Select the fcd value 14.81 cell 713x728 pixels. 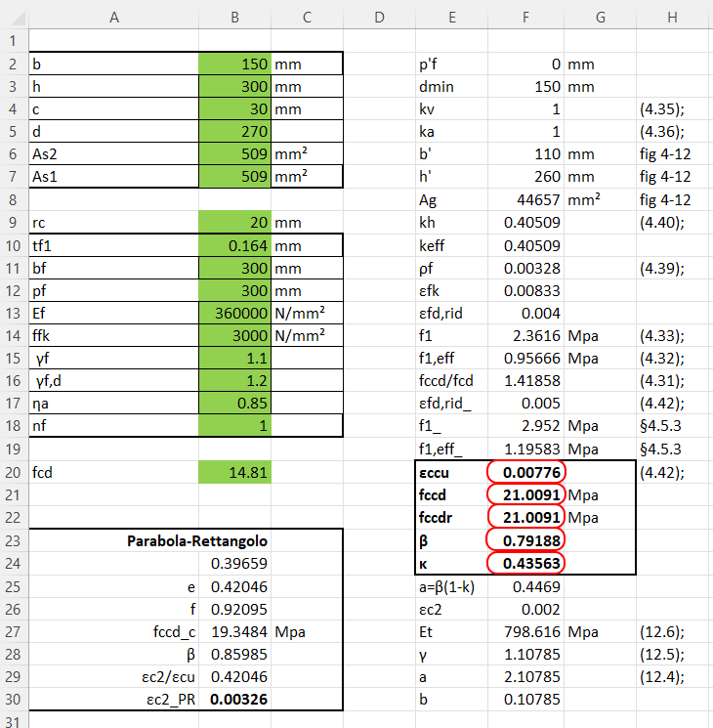[x=234, y=472]
